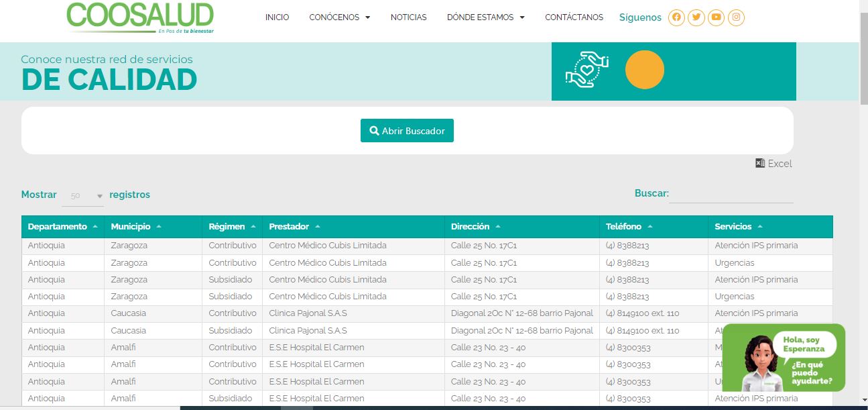Go to the Inicio menu item

[277, 17]
